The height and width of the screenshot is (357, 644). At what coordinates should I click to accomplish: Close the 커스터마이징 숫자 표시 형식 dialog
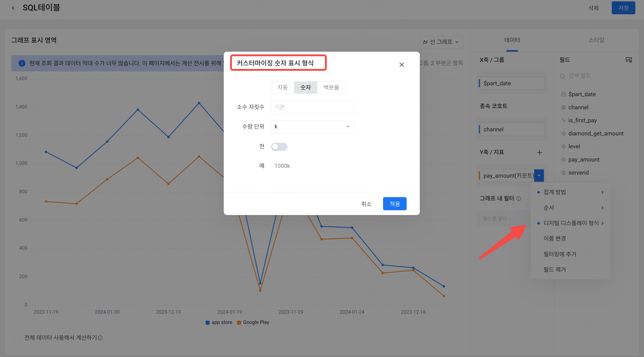[401, 65]
